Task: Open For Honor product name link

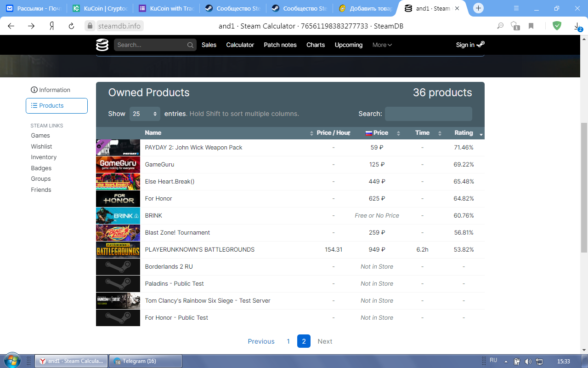Action: point(158,199)
